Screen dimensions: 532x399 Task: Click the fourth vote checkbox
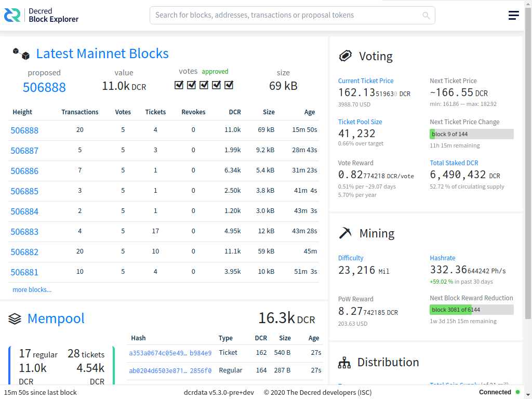tap(216, 85)
